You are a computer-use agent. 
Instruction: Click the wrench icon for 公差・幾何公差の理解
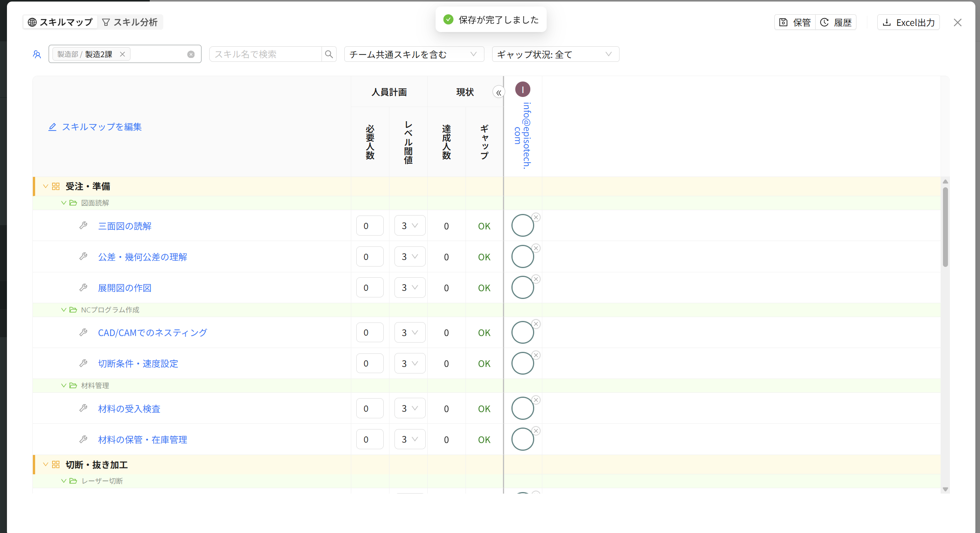tap(83, 256)
